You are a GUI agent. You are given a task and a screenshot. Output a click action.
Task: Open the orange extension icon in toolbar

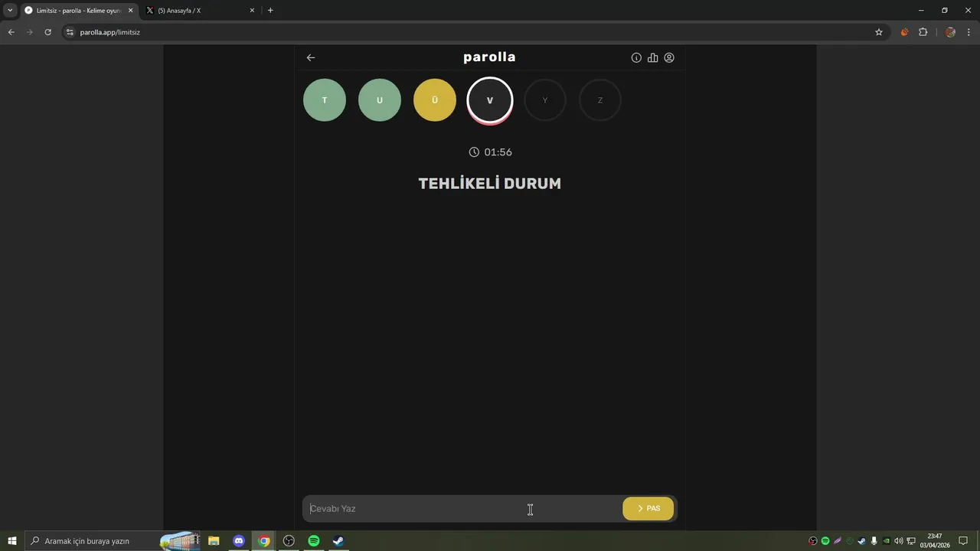(x=904, y=32)
